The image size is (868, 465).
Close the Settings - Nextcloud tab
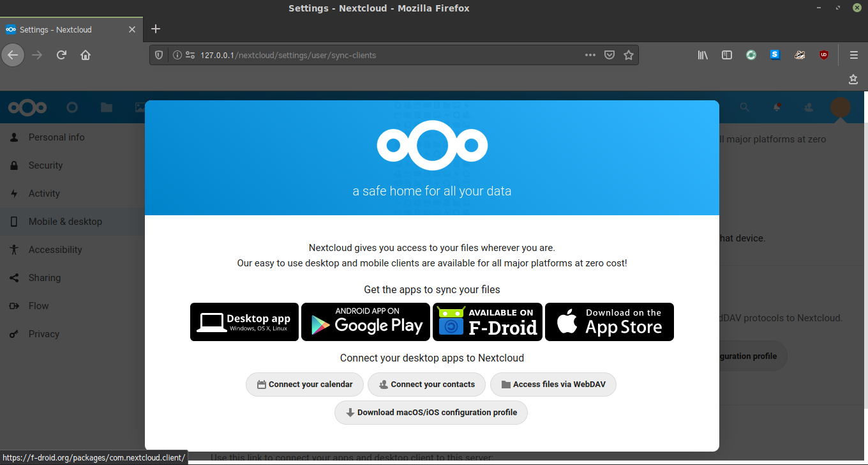pyautogui.click(x=132, y=29)
